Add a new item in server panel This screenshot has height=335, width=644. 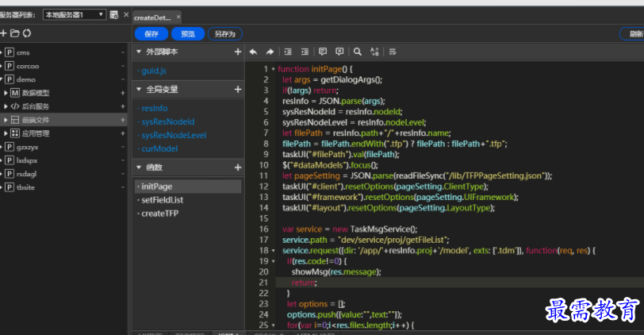[x=3, y=33]
